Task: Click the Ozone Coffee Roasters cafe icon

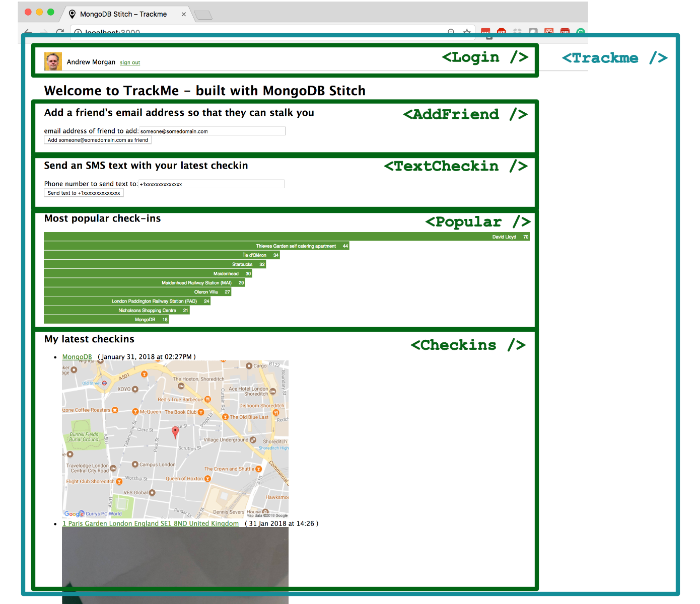Action: tap(115, 410)
